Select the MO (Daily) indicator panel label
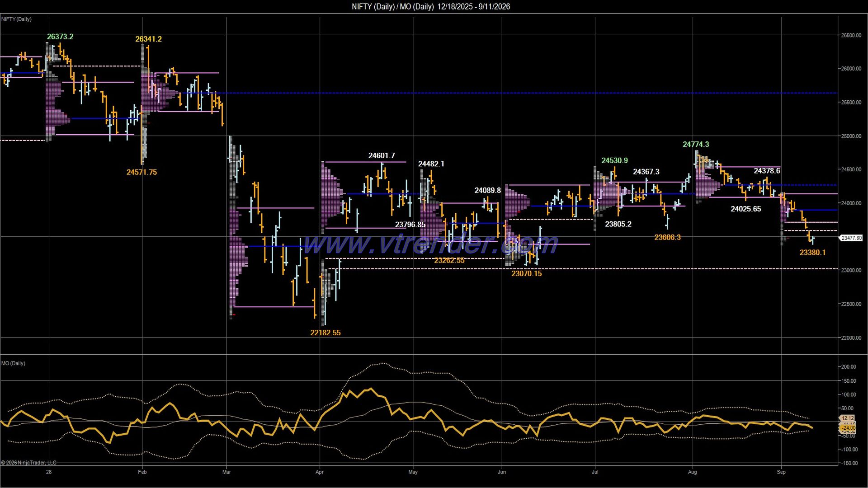Viewport: 868px width, 488px height. 14,363
